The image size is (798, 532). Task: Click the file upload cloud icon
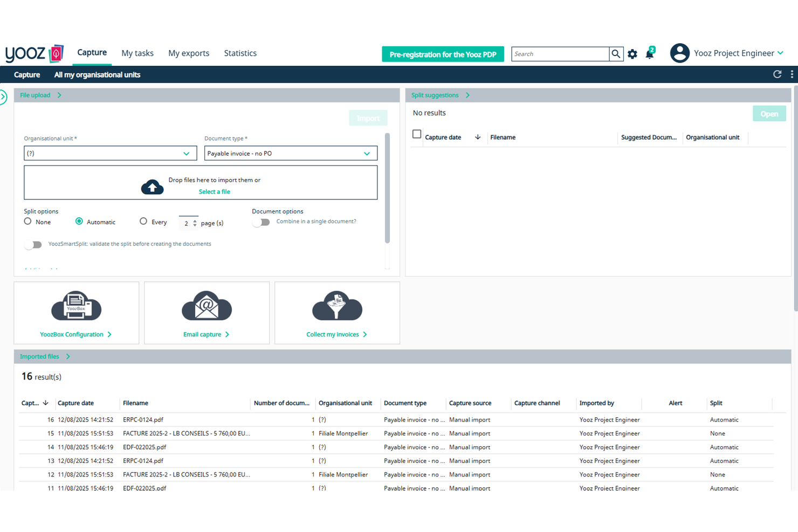[x=153, y=186]
